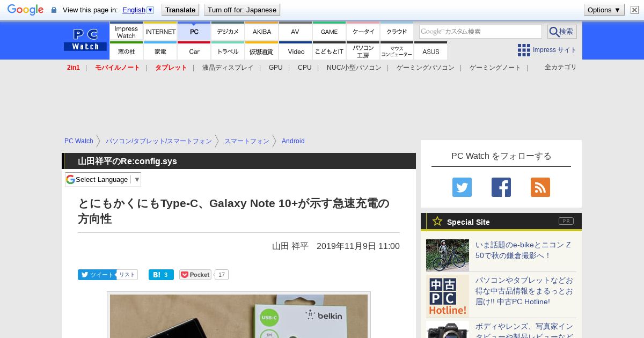The image size is (644, 338).
Task: Open the AKIBA tab
Action: pos(262,32)
